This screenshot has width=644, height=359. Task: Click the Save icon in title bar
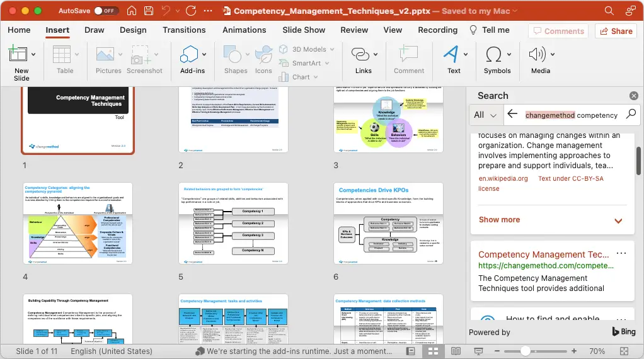(x=149, y=11)
